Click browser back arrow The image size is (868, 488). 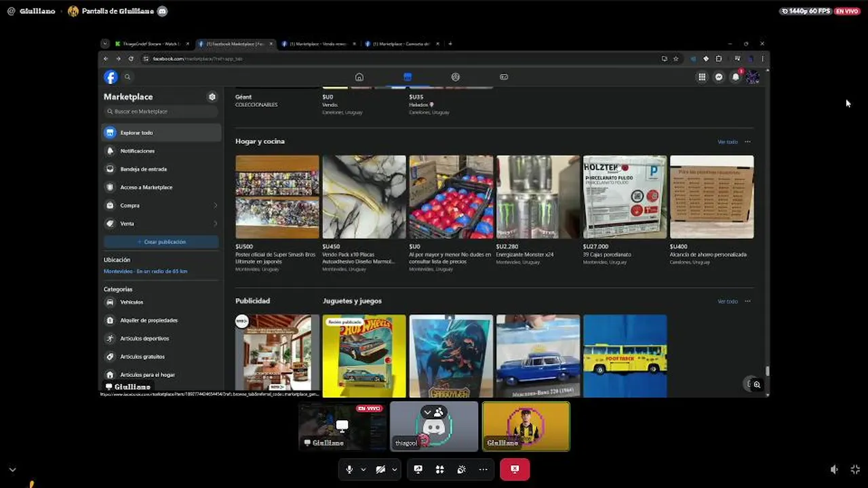coord(105,59)
